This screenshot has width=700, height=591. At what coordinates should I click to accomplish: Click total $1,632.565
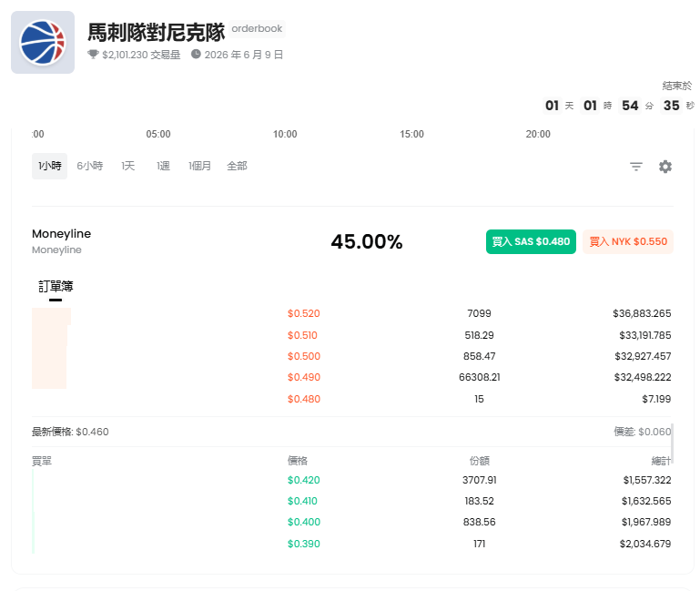tap(646, 501)
